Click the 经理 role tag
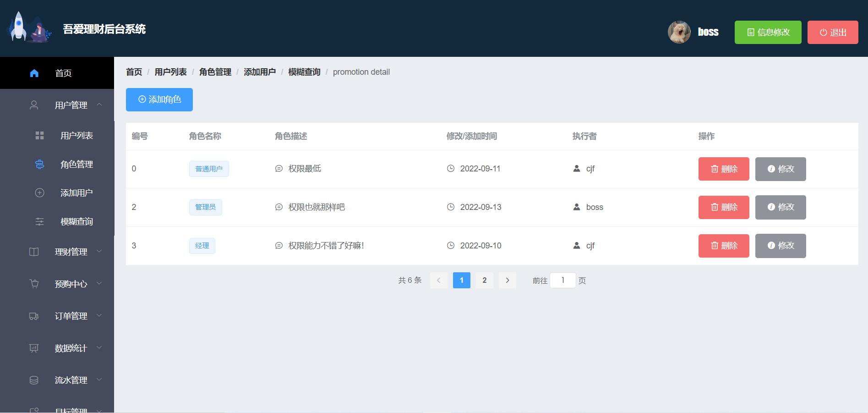 click(202, 246)
